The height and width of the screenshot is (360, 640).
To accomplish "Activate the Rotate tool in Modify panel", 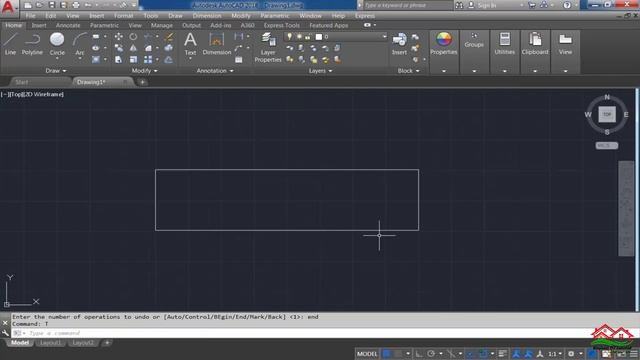I will click(133, 37).
